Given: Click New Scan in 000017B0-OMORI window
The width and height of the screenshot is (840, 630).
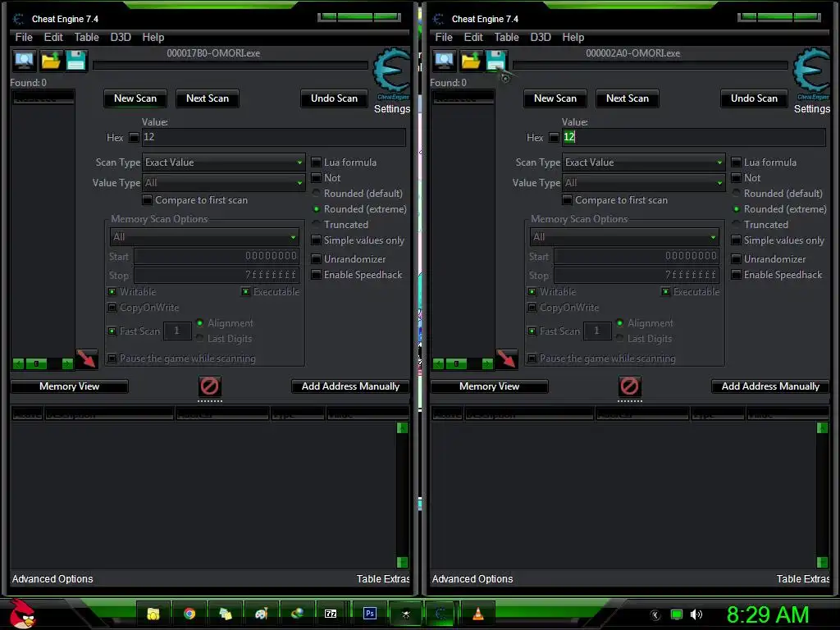Looking at the screenshot, I should coord(135,98).
